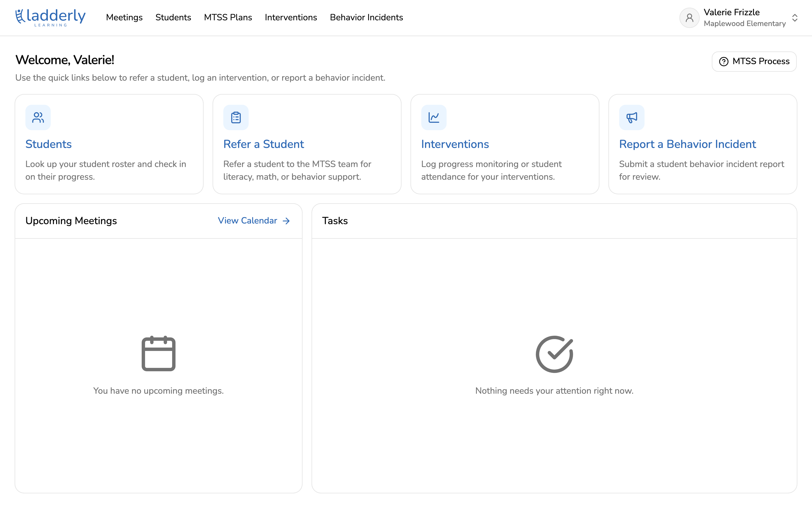Click 'Submit a student behavior incident report' text

point(701,170)
